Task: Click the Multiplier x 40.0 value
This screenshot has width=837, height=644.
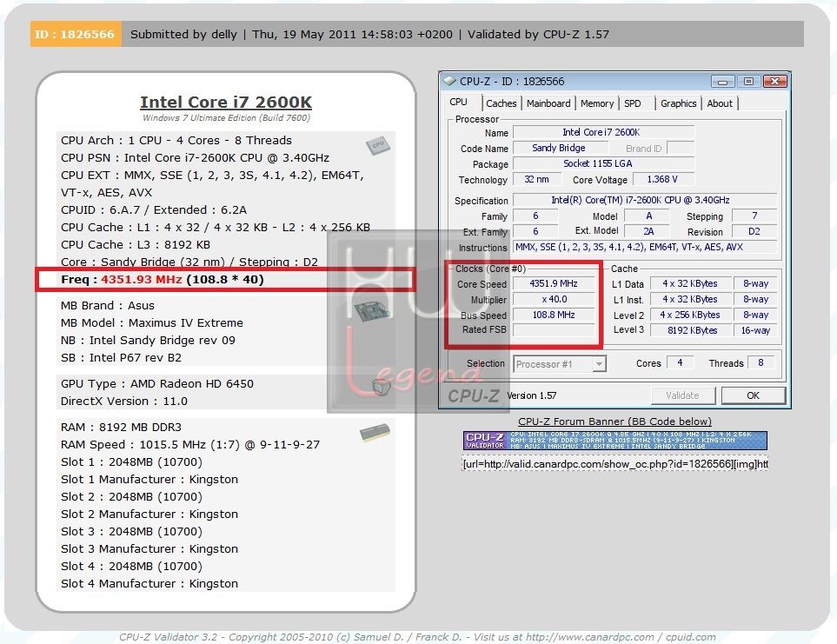Action: click(x=554, y=299)
